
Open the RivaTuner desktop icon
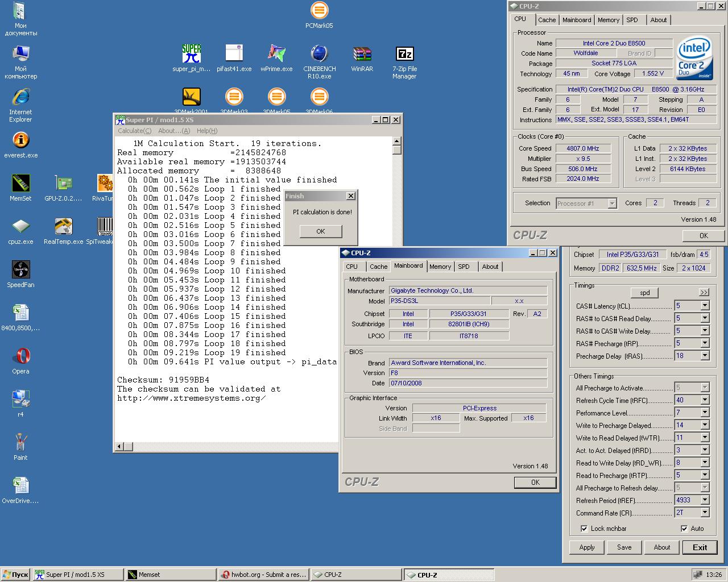105,188
